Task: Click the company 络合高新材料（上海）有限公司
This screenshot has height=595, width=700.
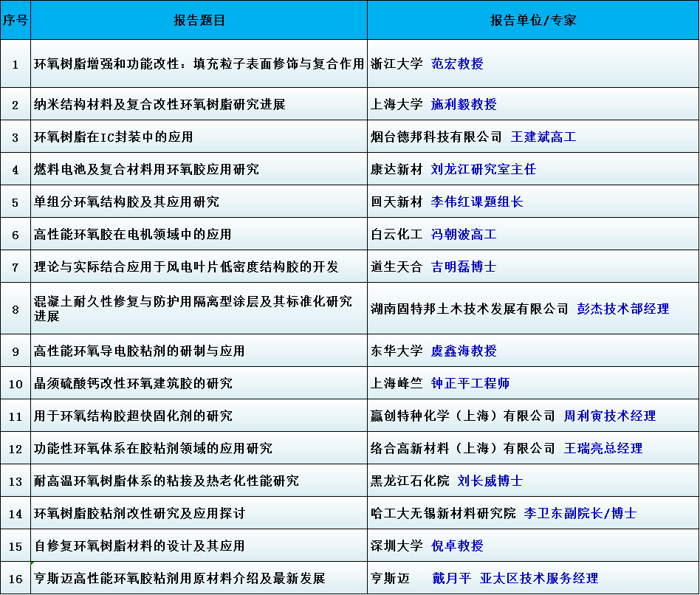Action: click(x=463, y=449)
